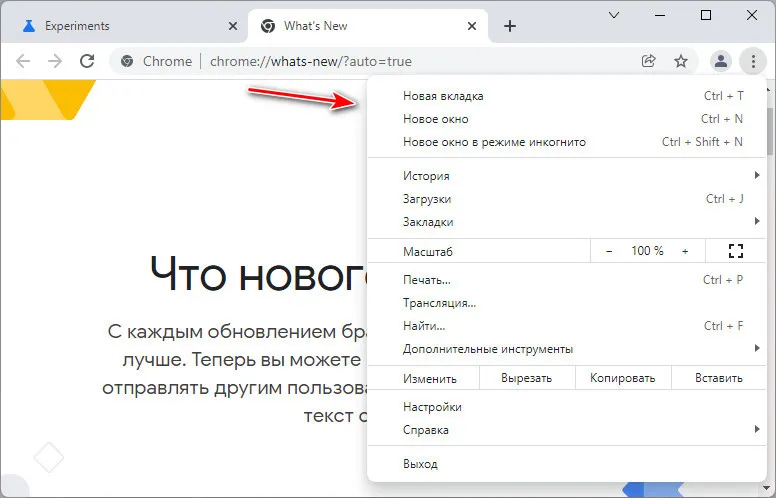This screenshot has height=498, width=776.
Task: Open the user profile icon
Action: pyautogui.click(x=720, y=61)
